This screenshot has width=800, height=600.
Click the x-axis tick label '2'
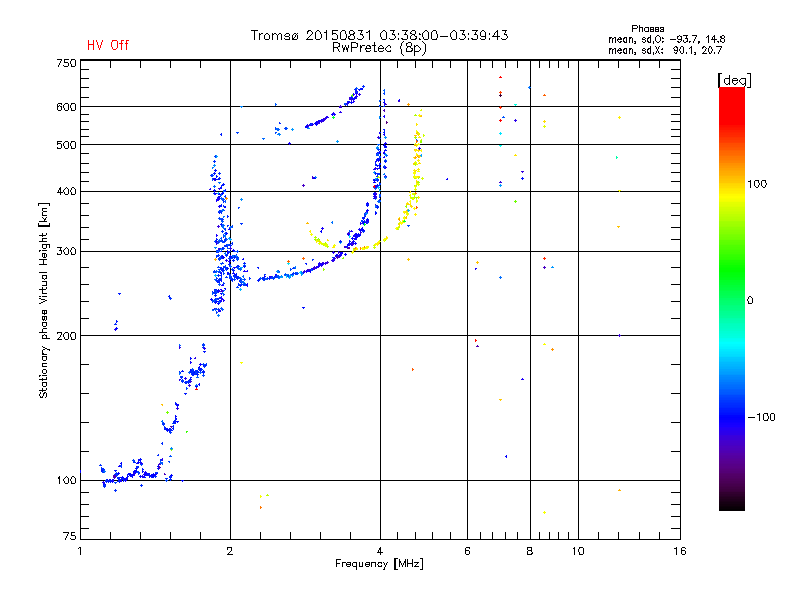230,551
